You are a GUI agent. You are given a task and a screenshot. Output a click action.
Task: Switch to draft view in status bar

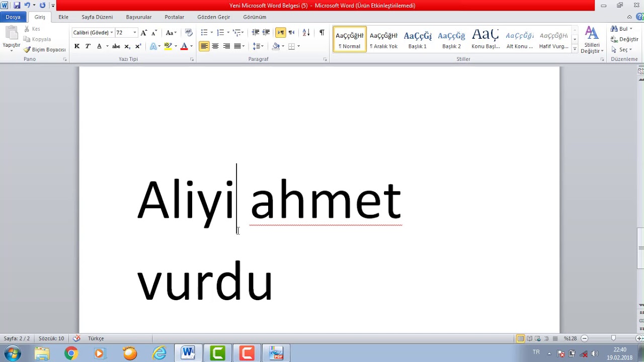tap(555, 339)
